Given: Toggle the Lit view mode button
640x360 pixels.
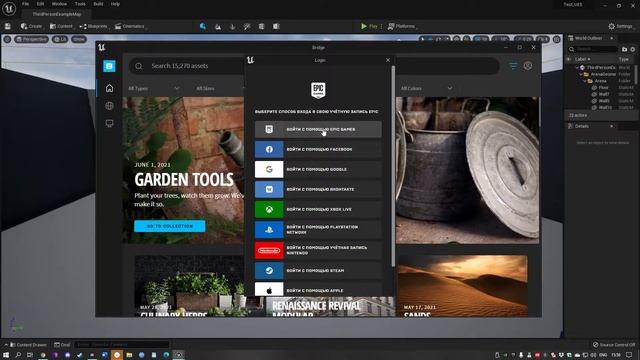Looking at the screenshot, I should (60, 39).
